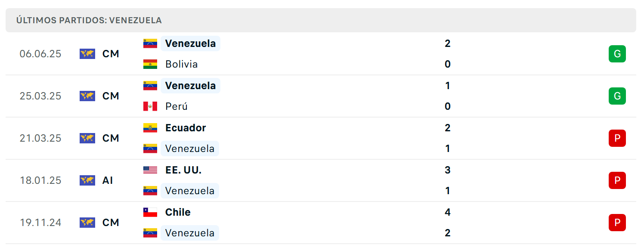
Task: Open the Ecuador team link
Action: [x=186, y=128]
